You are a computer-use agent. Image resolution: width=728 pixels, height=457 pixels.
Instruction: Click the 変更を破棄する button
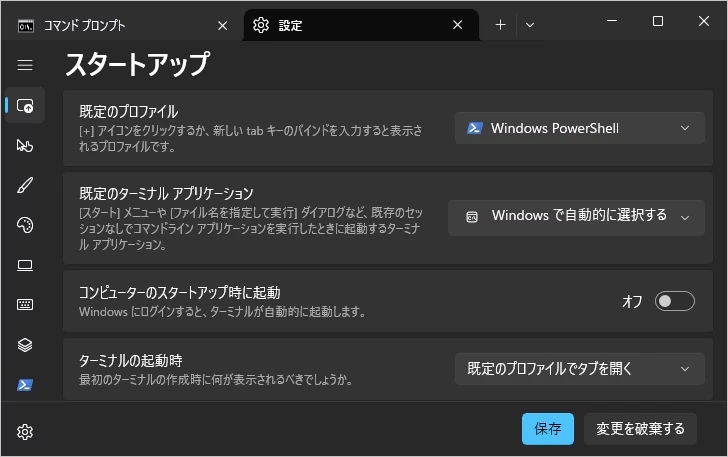tap(640, 429)
